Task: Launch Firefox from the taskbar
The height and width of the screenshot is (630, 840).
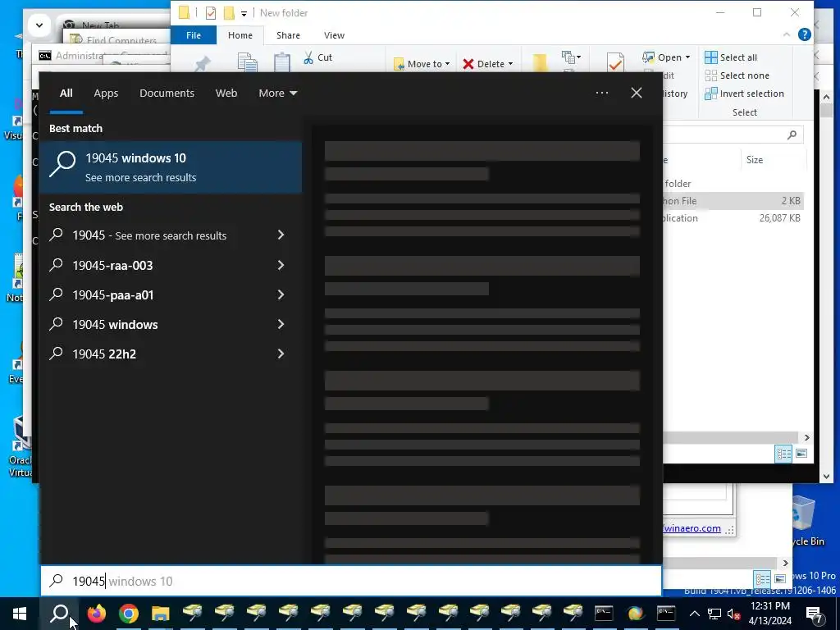Action: click(x=97, y=613)
